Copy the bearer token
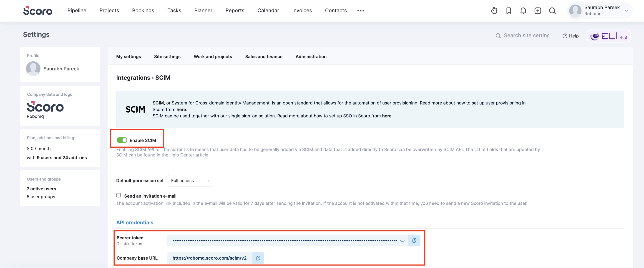644x268 pixels. tap(414, 240)
